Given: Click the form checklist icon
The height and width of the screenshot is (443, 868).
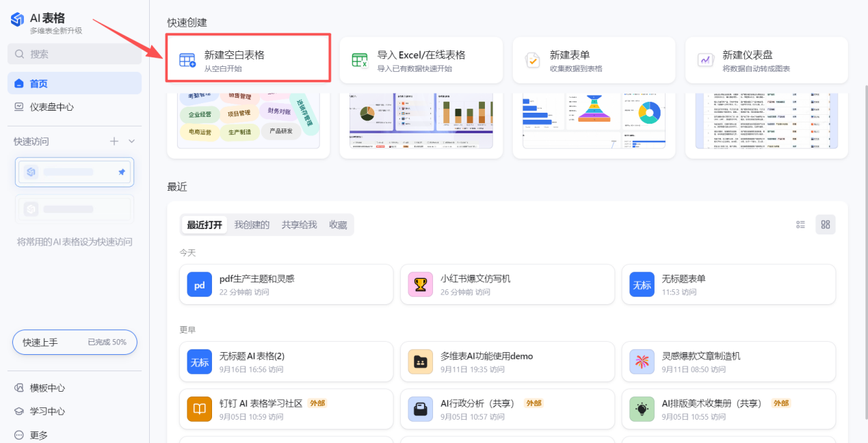Looking at the screenshot, I should 533,60.
